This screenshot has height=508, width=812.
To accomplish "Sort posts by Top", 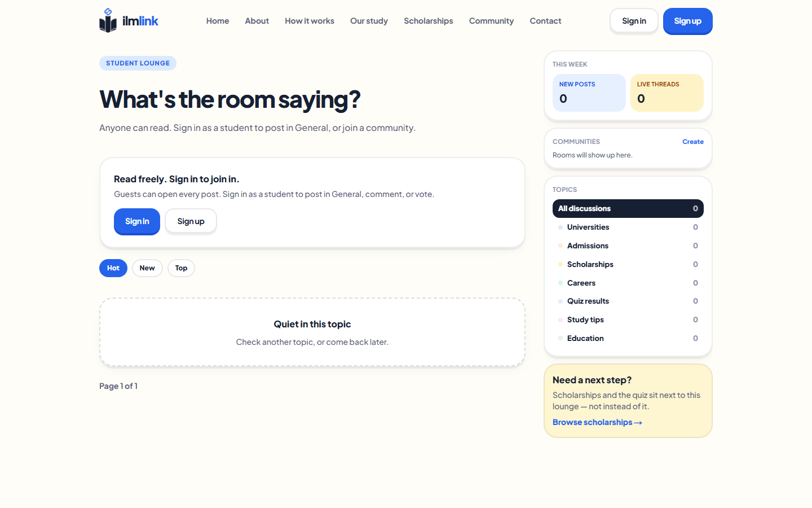I will pos(181,268).
